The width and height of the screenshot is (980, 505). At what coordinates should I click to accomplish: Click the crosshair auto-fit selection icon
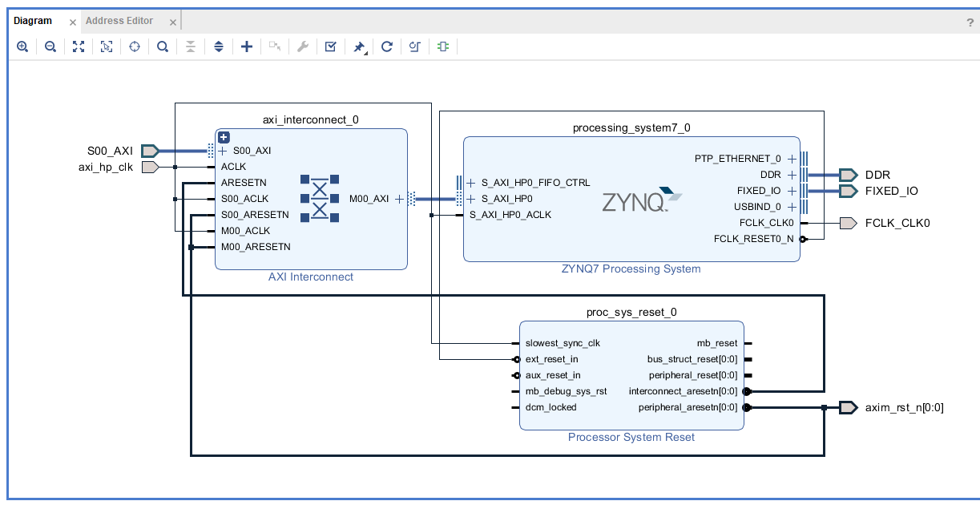135,46
